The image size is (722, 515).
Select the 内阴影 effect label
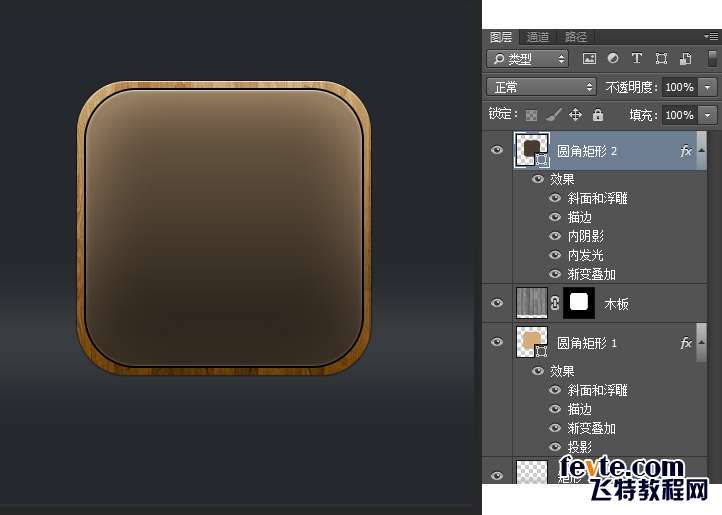pyautogui.click(x=585, y=236)
